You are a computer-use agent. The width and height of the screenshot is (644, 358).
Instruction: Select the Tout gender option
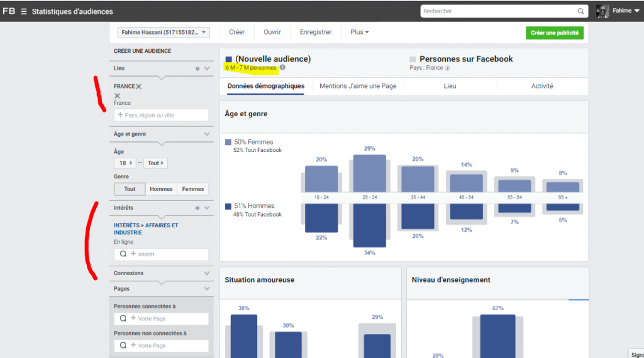(130, 189)
